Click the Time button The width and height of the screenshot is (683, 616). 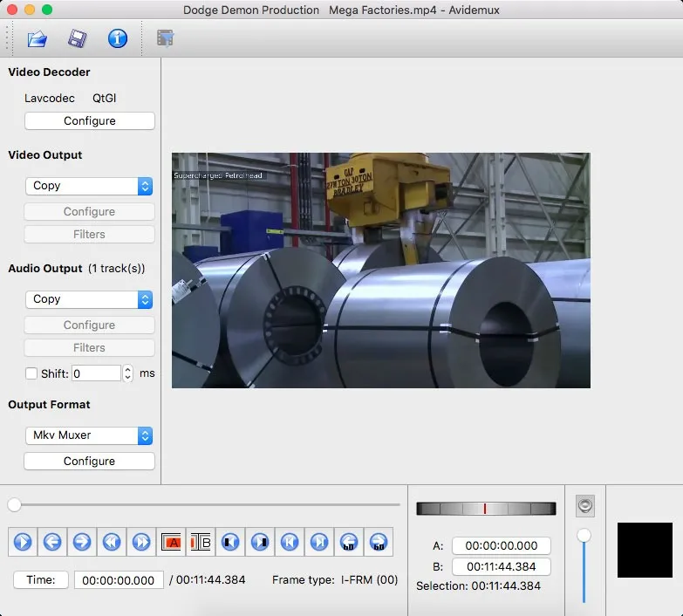pos(41,580)
